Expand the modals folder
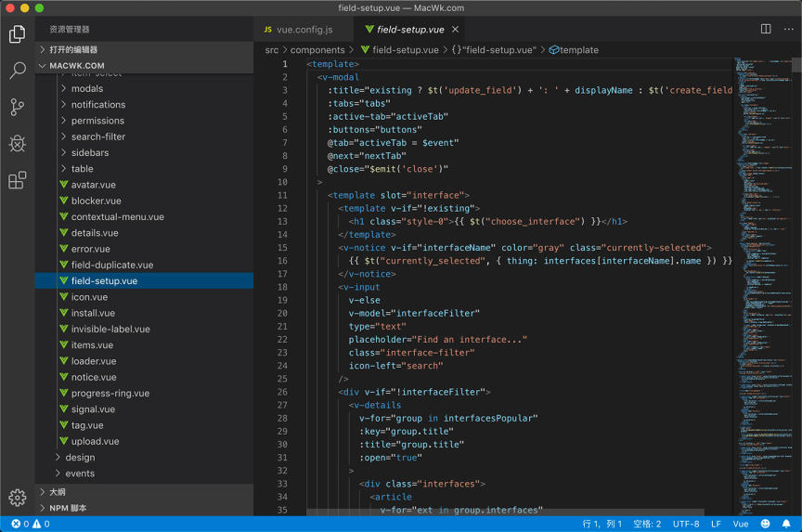The image size is (802, 532). (87, 89)
